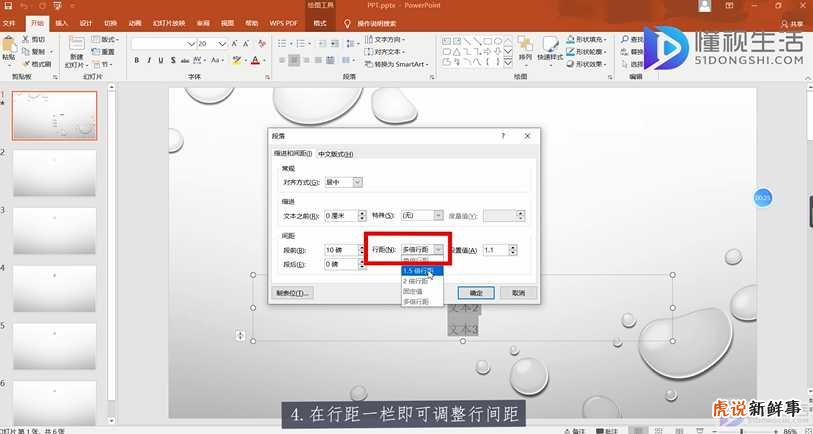The width and height of the screenshot is (813, 434).
Task: Open the Find button in Editing group
Action: [x=632, y=39]
